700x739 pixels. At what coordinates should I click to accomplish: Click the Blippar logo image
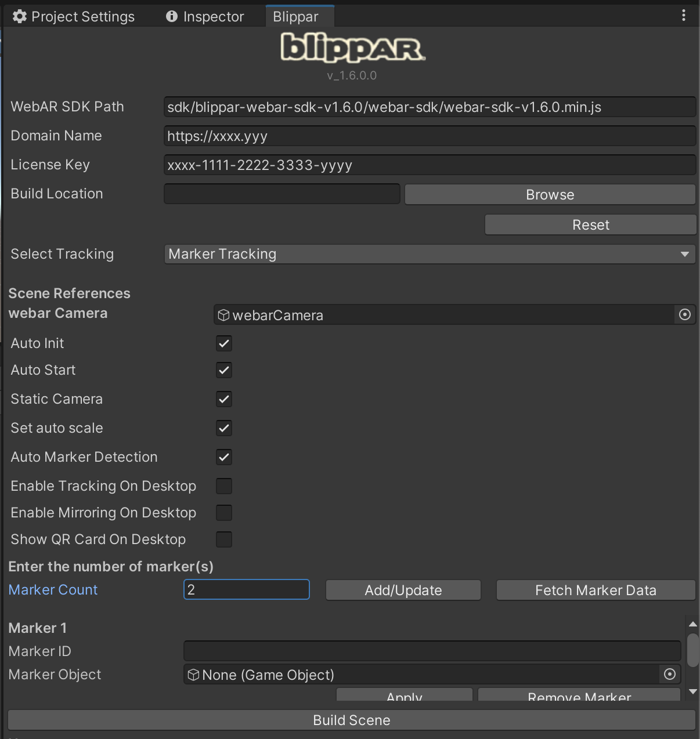(352, 48)
